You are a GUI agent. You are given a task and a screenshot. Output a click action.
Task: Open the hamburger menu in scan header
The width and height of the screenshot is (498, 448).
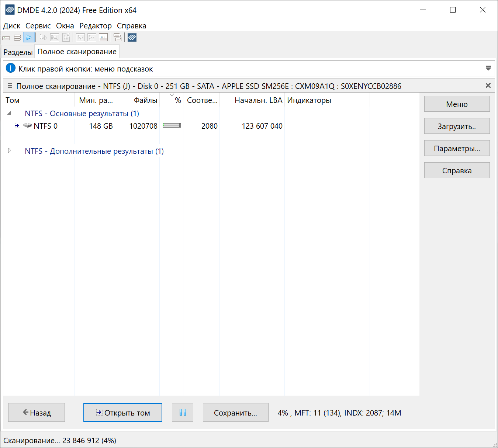click(10, 86)
